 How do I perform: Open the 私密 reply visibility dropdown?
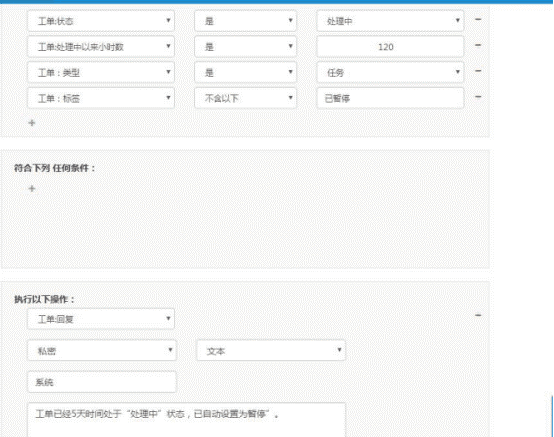(x=102, y=350)
